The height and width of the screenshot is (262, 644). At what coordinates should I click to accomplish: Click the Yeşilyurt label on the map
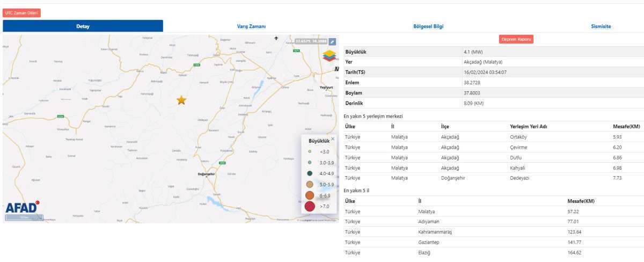(326, 87)
